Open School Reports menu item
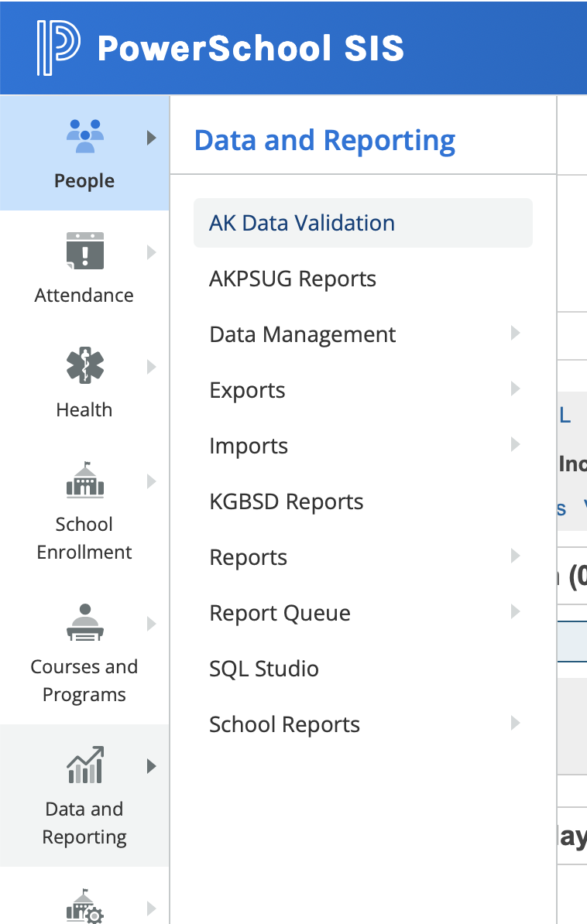The image size is (587, 924). pyautogui.click(x=363, y=724)
